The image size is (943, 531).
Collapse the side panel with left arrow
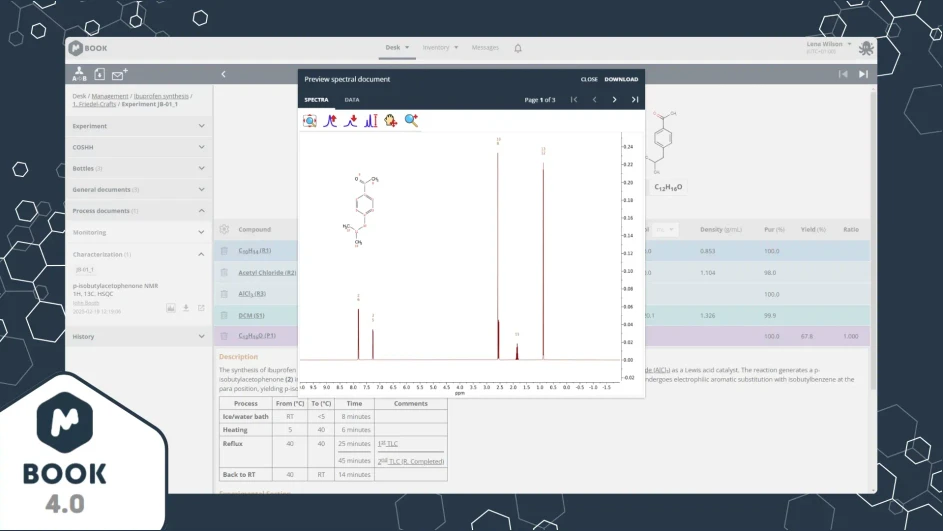coord(223,74)
